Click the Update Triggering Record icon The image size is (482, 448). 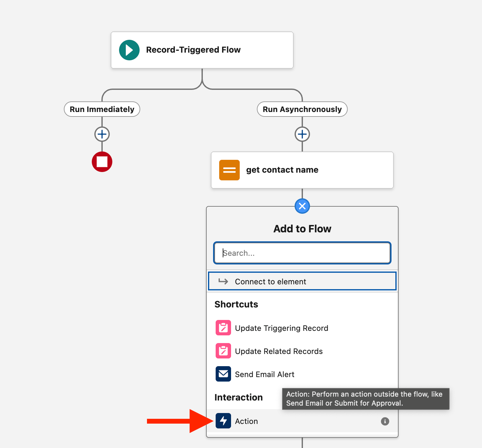223,328
